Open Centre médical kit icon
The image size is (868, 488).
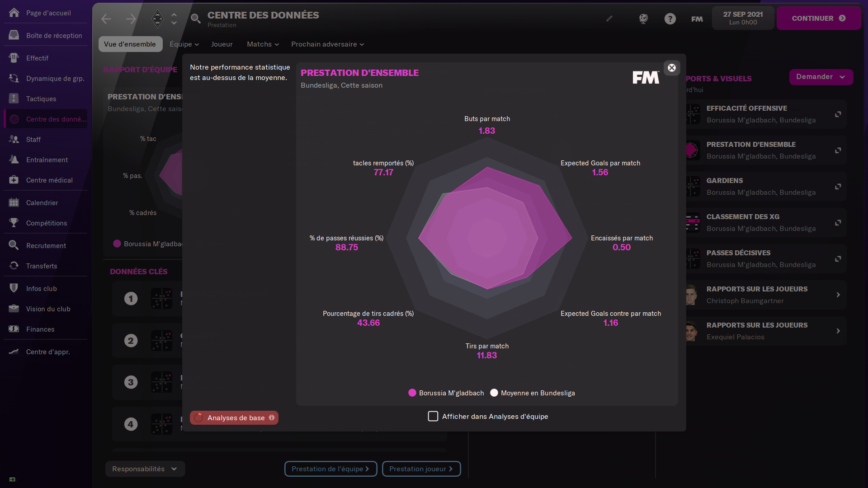coord(14,180)
